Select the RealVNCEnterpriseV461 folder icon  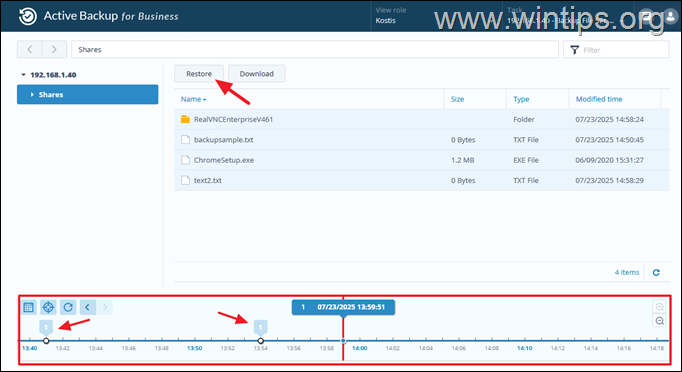[185, 119]
